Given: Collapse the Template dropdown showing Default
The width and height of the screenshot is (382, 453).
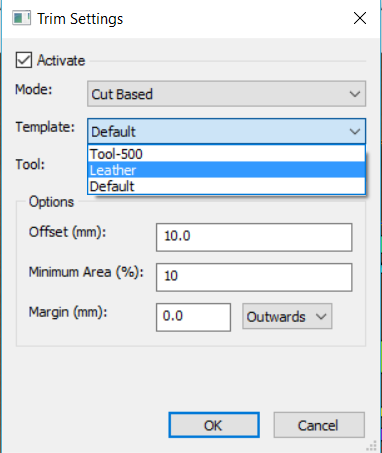Looking at the screenshot, I should (226, 131).
